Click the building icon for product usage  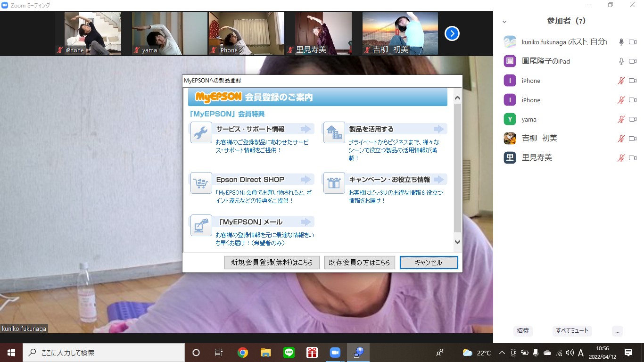334,132
